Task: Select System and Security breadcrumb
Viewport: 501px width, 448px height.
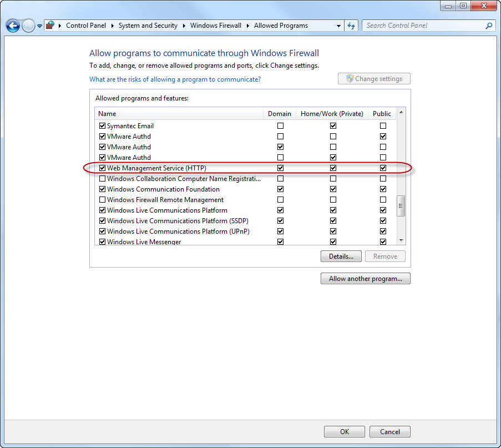Action: point(148,26)
